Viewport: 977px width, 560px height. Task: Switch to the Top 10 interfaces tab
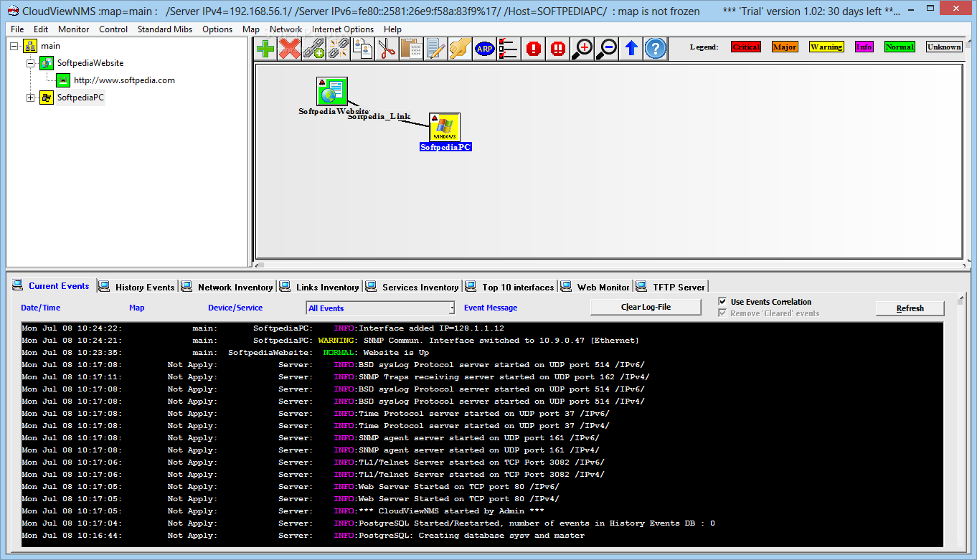[511, 287]
